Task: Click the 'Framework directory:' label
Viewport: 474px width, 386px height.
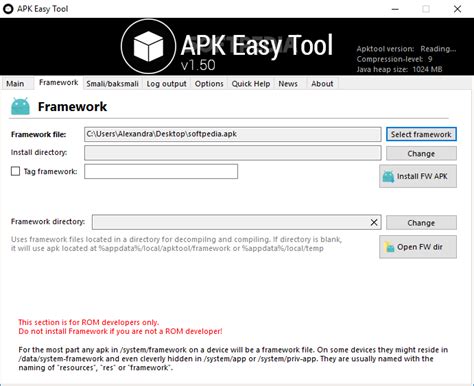Action: (48, 222)
